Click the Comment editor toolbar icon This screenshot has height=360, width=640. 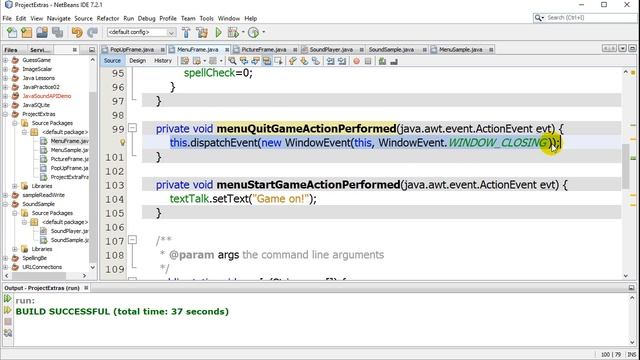point(382,61)
